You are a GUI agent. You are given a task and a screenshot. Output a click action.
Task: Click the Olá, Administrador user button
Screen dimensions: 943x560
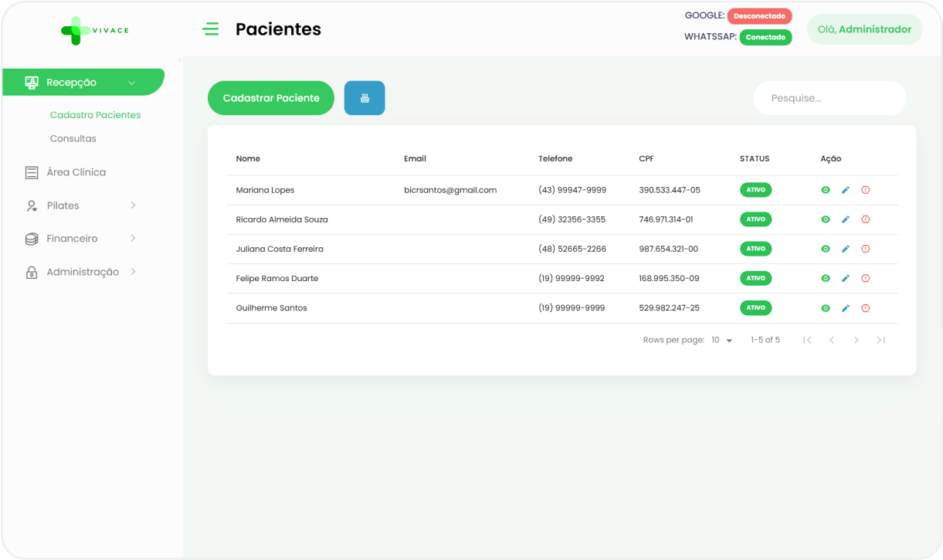click(x=864, y=29)
